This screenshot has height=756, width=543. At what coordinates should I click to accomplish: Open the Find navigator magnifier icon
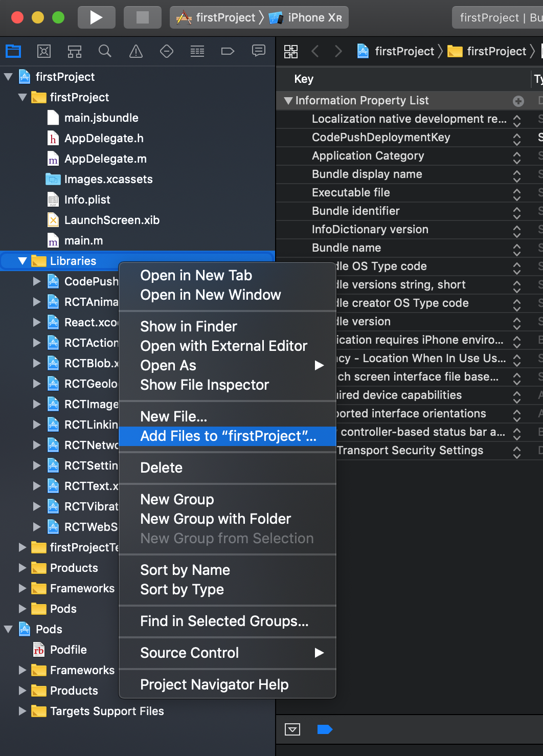coord(105,51)
